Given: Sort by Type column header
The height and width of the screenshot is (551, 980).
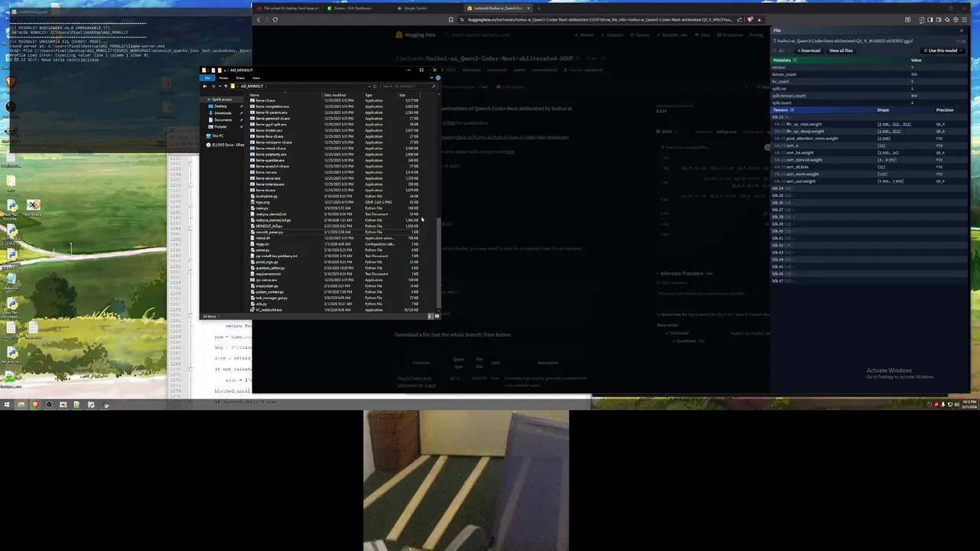Looking at the screenshot, I should [380, 95].
